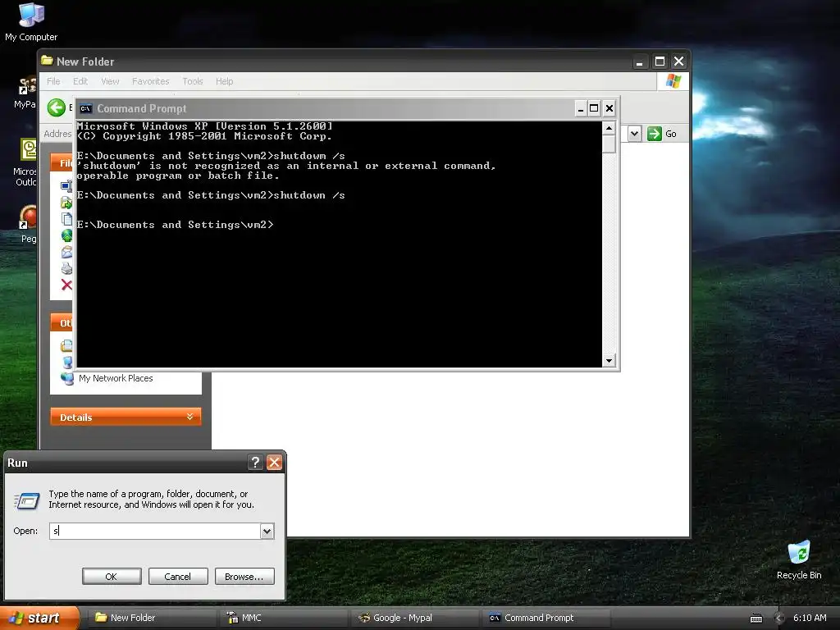The width and height of the screenshot is (840, 630).
Task: Click the Back arrow in New Folder window
Action: pyautogui.click(x=57, y=107)
